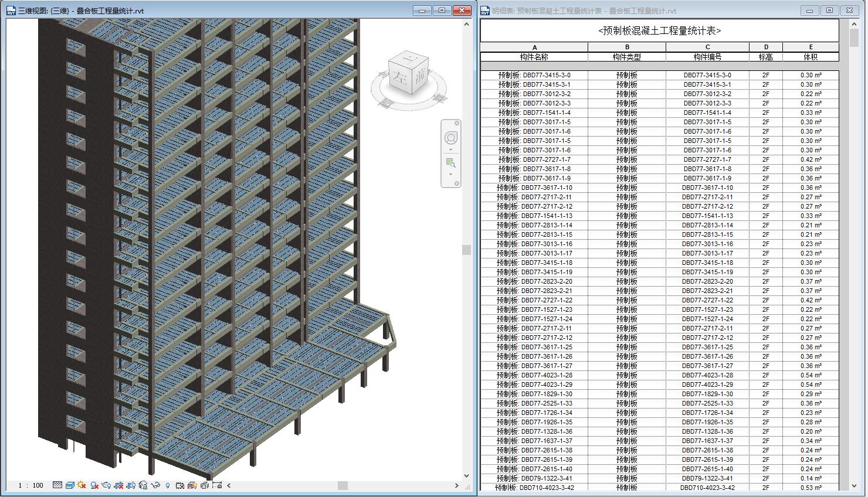The height and width of the screenshot is (497, 868).
Task: Select 0.42 m³ cell in DBD77-2727-1-7 row
Action: [x=811, y=159]
